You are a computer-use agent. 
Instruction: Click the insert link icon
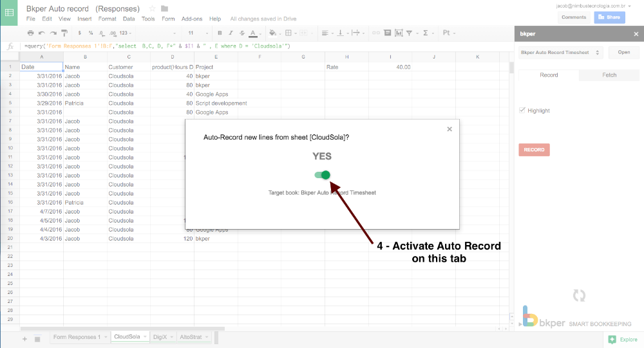pyautogui.click(x=376, y=33)
